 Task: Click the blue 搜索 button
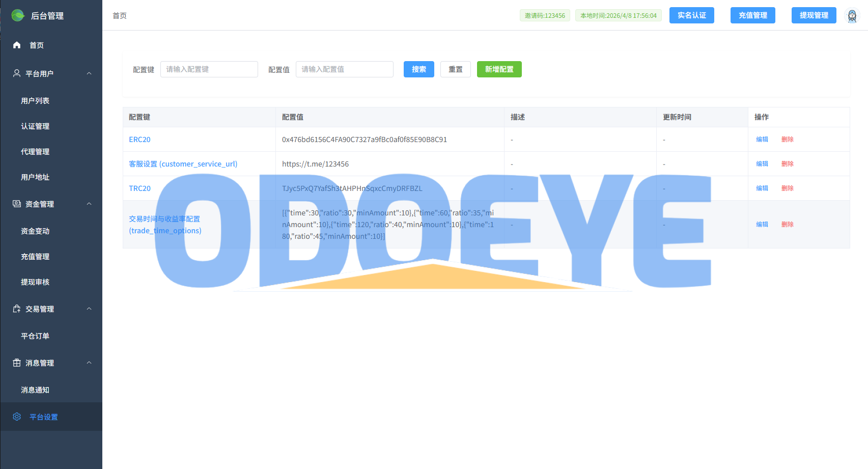click(x=419, y=69)
